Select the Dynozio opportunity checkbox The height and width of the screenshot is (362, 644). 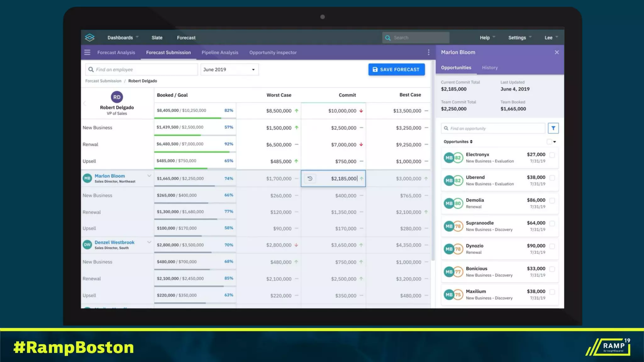coord(552,246)
